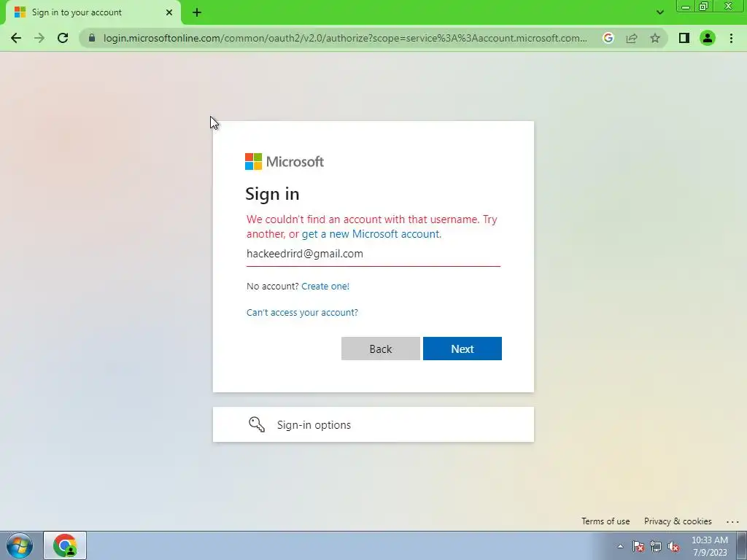Click the browser Back arrow
This screenshot has height=560, width=747.
click(16, 38)
